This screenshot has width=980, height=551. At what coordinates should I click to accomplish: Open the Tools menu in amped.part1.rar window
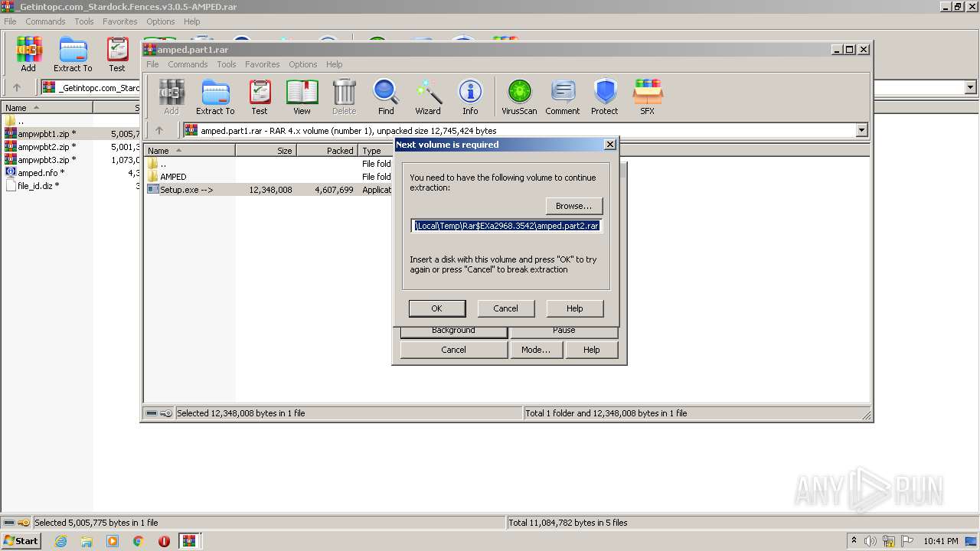coord(226,64)
